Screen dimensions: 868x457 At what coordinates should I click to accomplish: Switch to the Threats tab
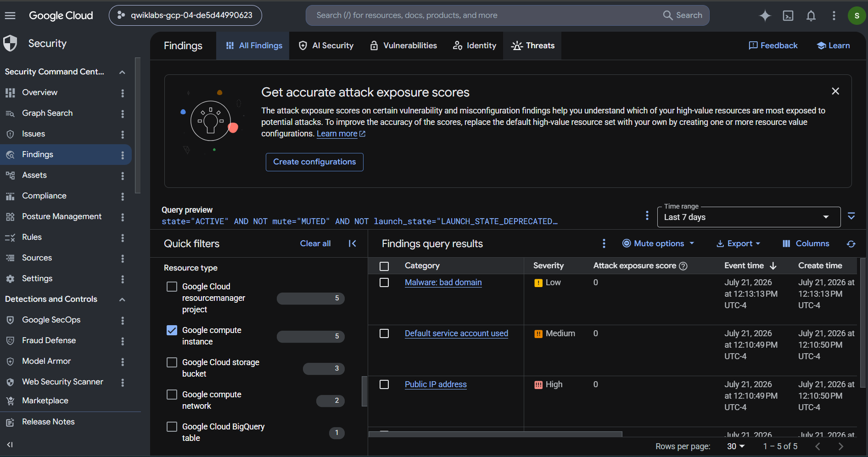coord(532,45)
